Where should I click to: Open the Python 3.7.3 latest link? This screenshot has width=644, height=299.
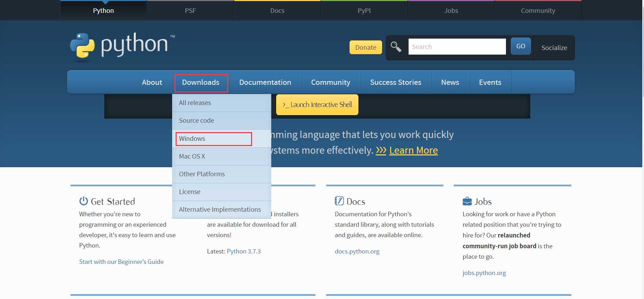[x=244, y=251]
